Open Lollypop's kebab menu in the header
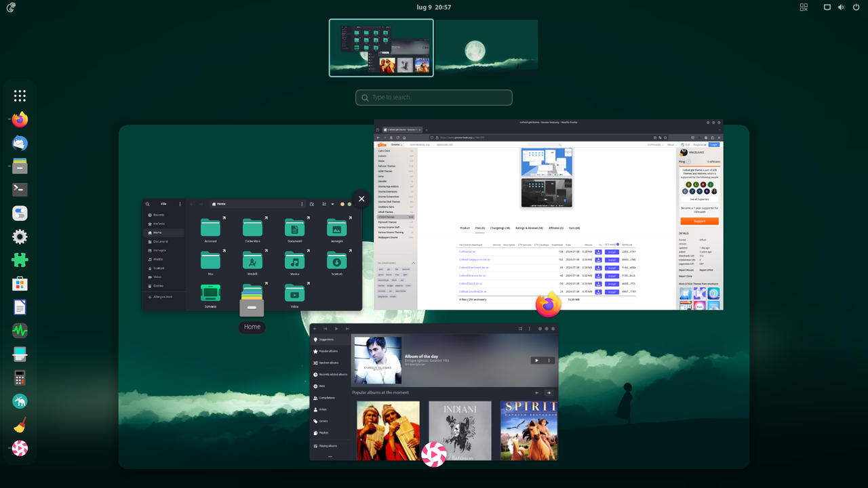868x488 pixels. (x=530, y=329)
